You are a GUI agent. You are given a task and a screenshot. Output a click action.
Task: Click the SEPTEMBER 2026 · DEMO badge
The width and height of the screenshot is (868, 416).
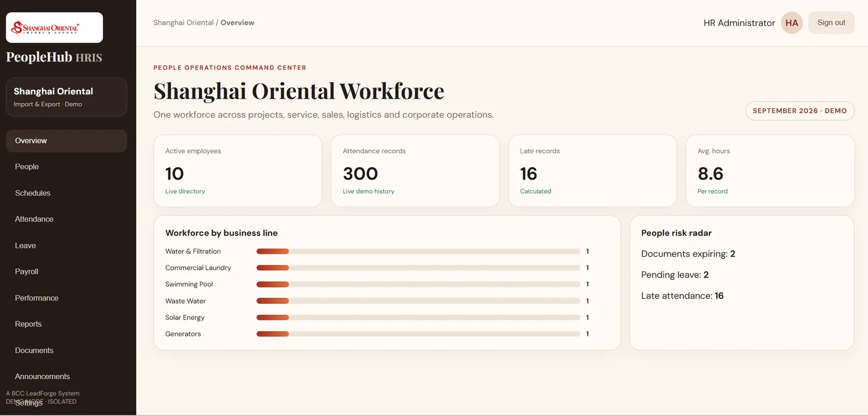[x=800, y=111]
